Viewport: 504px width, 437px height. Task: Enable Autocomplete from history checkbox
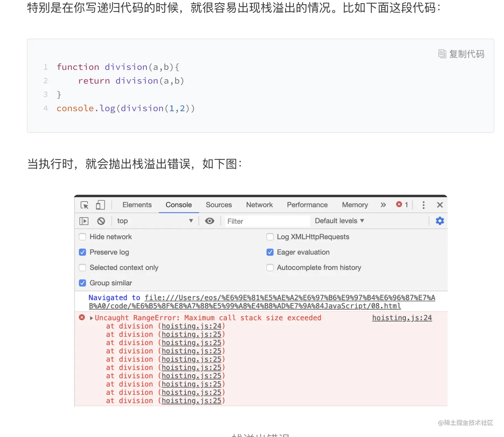click(270, 267)
